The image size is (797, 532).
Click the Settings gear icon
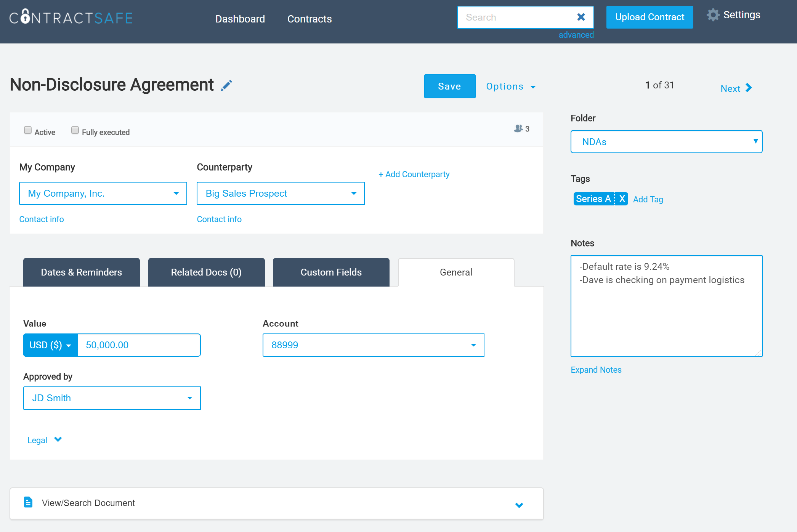713,15
